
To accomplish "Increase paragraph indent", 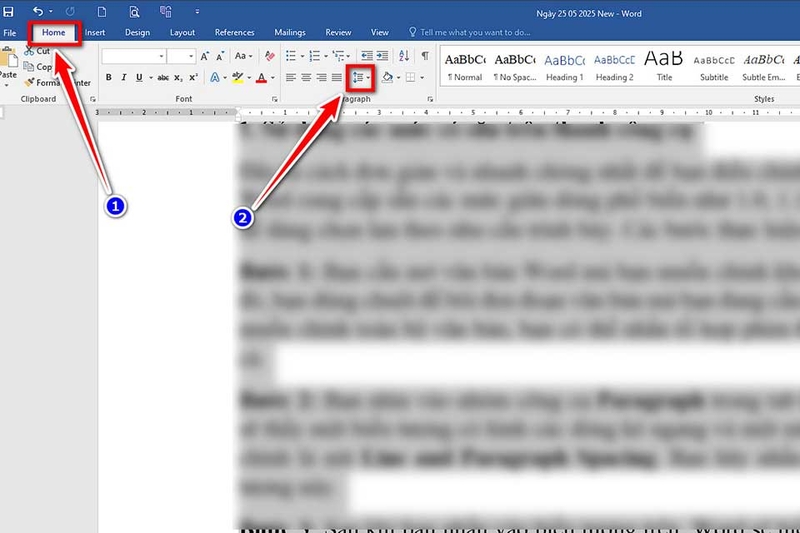I will (x=382, y=56).
